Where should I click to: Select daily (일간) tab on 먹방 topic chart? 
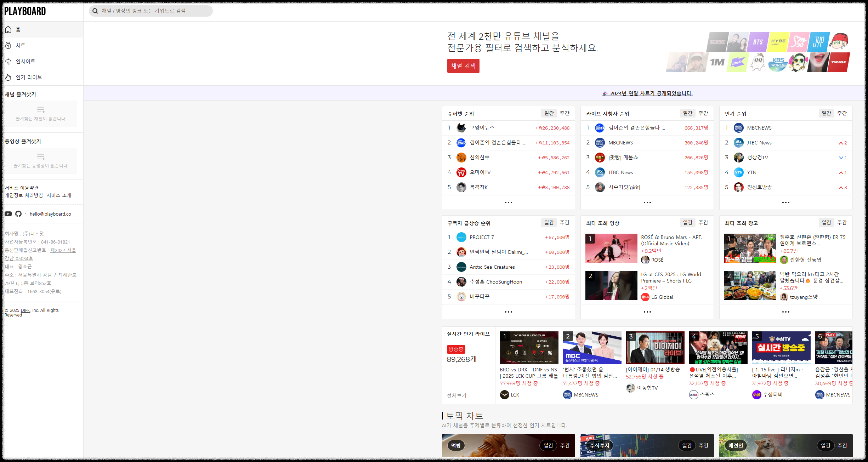[x=548, y=445]
